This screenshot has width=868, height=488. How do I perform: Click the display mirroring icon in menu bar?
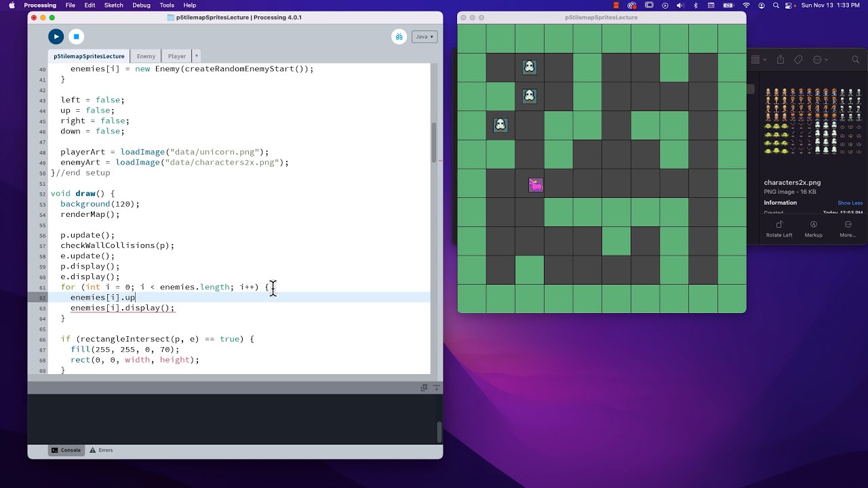[649, 5]
